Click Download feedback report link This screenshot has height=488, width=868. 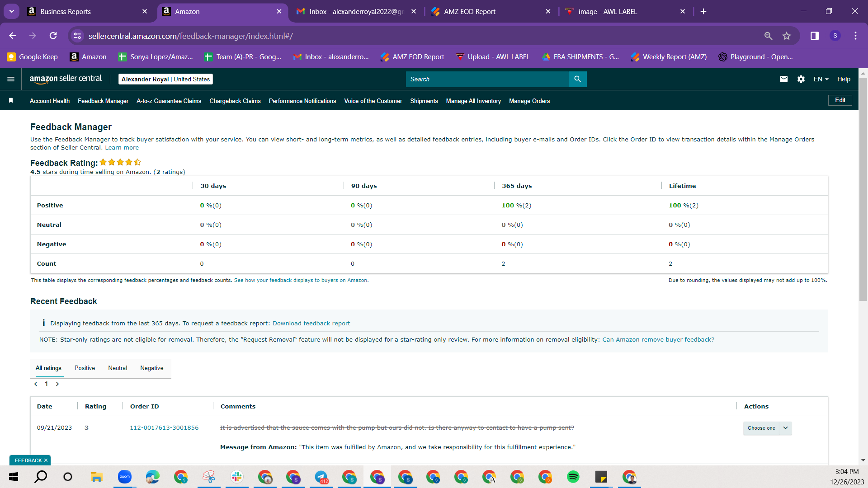(x=311, y=324)
